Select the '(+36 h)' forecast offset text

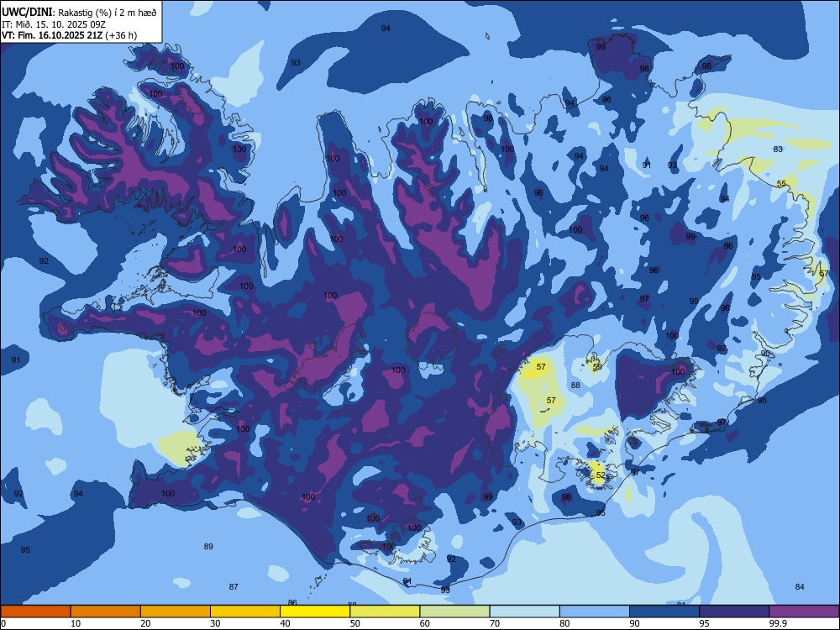point(121,35)
